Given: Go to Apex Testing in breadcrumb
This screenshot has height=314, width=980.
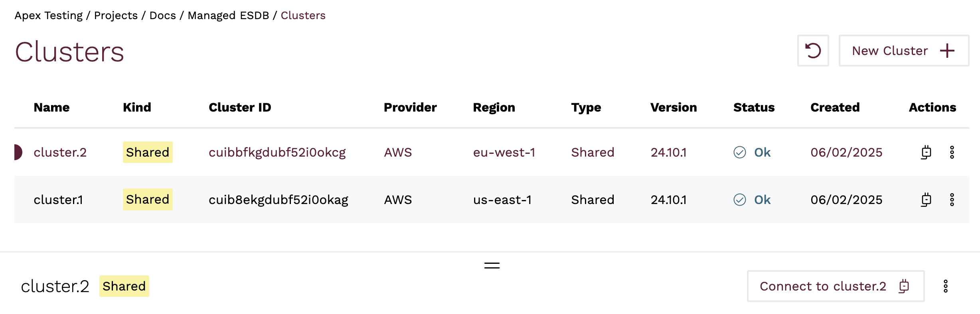Looking at the screenshot, I should [48, 16].
